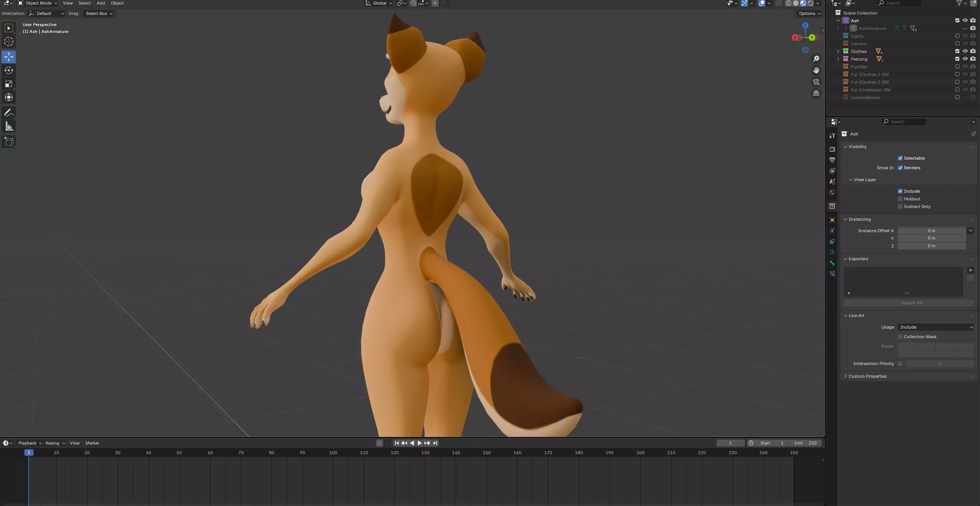This screenshot has height=506, width=980.
Task: Open the View menu in viewport header
Action: click(x=68, y=3)
